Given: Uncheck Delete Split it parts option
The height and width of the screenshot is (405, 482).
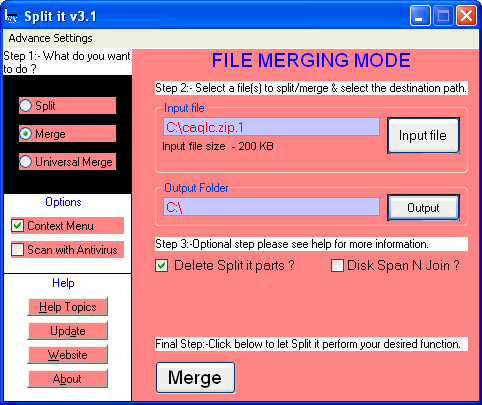Looking at the screenshot, I should (162, 266).
